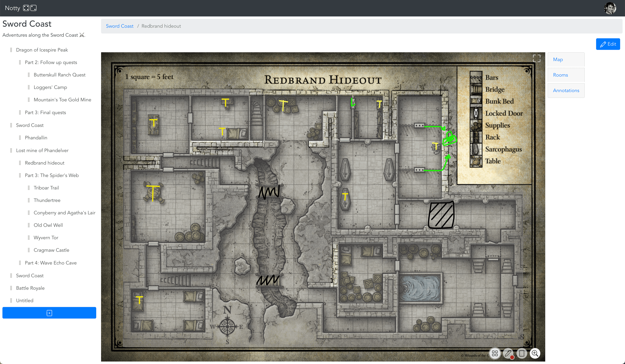This screenshot has height=364, width=625.
Task: Open Butterskull Ranch Quest page
Action: [60, 75]
